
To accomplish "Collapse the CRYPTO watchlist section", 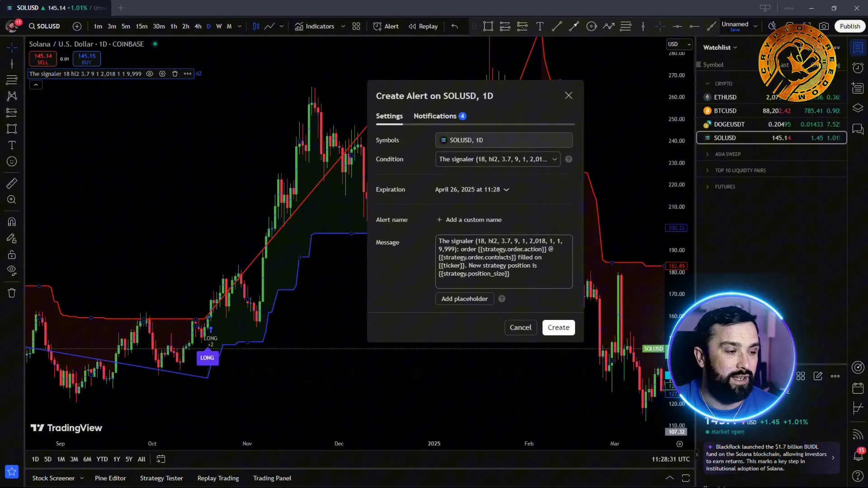I will (708, 84).
